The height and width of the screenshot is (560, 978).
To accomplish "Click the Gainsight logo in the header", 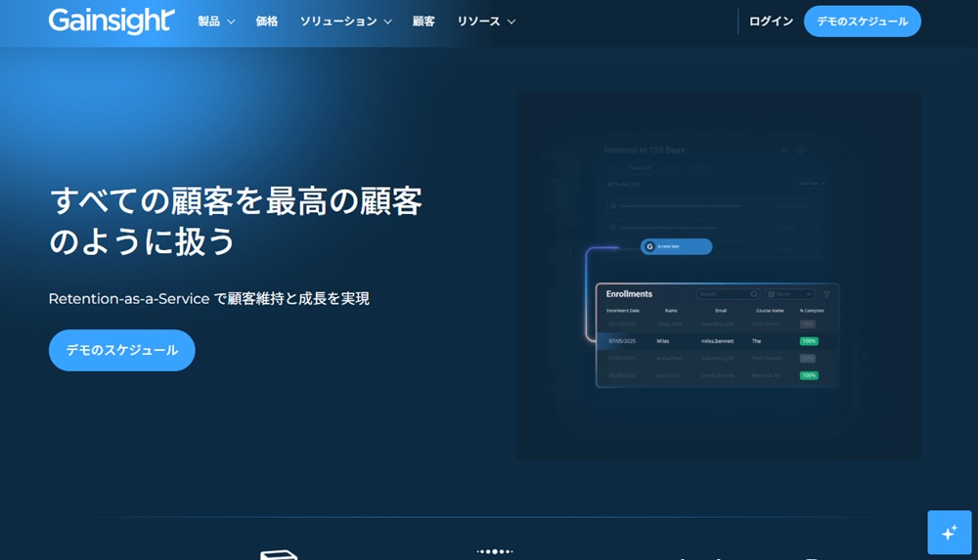I will click(111, 21).
